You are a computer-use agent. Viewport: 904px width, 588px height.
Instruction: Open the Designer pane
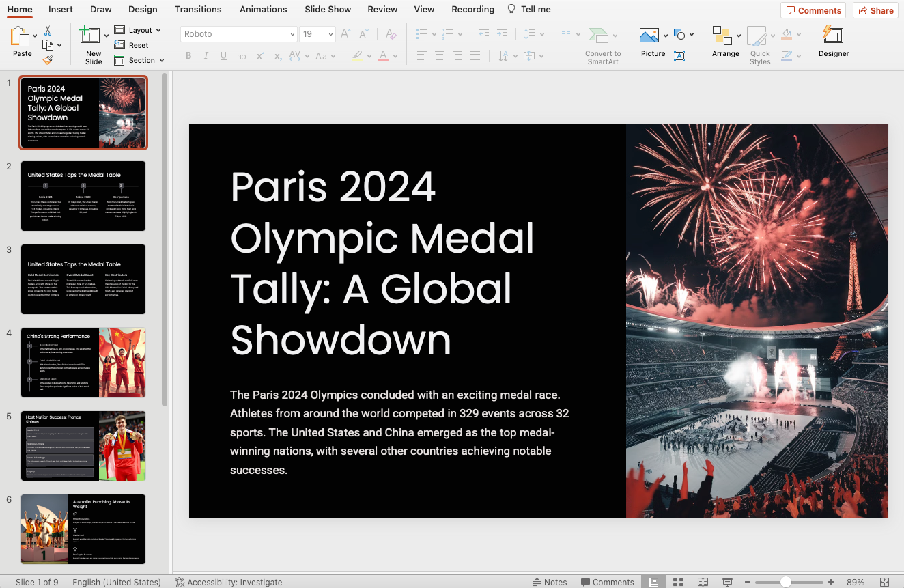(x=834, y=41)
